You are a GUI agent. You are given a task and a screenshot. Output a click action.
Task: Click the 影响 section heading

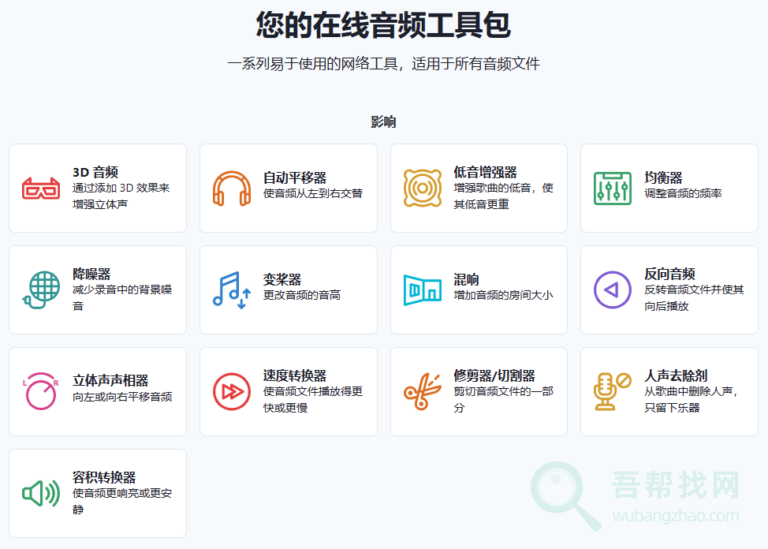tap(383, 122)
